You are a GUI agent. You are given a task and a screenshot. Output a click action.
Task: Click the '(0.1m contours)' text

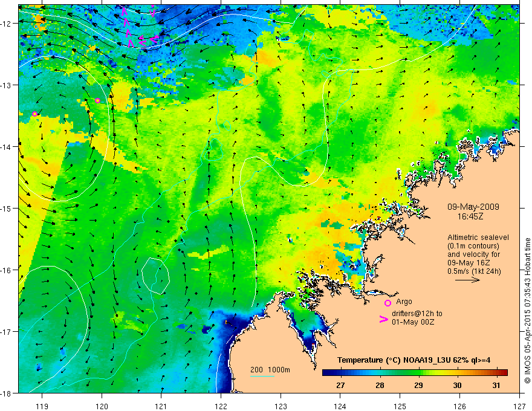pyautogui.click(x=473, y=246)
